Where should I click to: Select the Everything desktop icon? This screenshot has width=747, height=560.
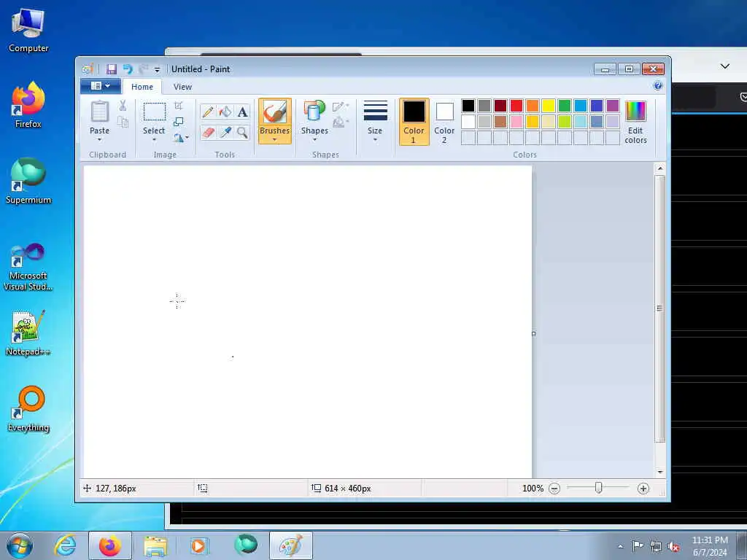pos(28,408)
